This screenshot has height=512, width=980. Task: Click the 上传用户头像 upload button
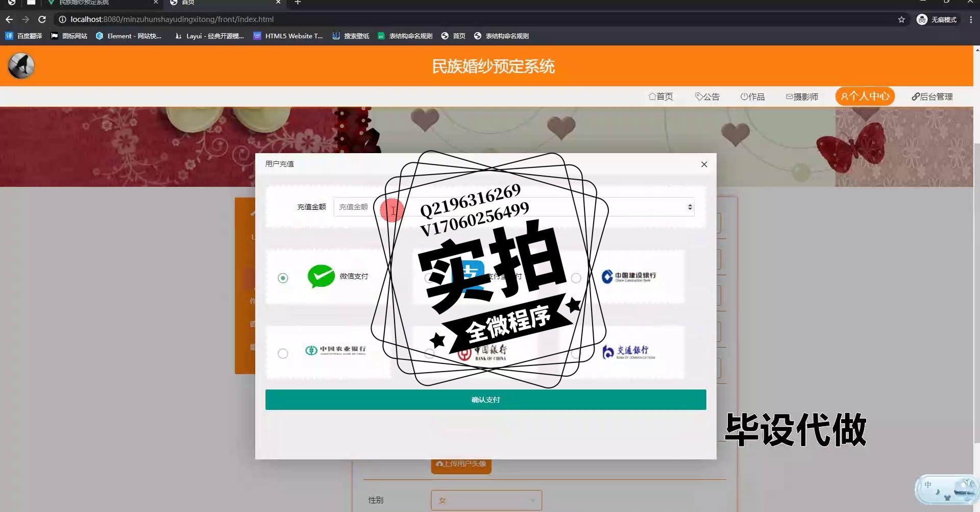(x=461, y=464)
